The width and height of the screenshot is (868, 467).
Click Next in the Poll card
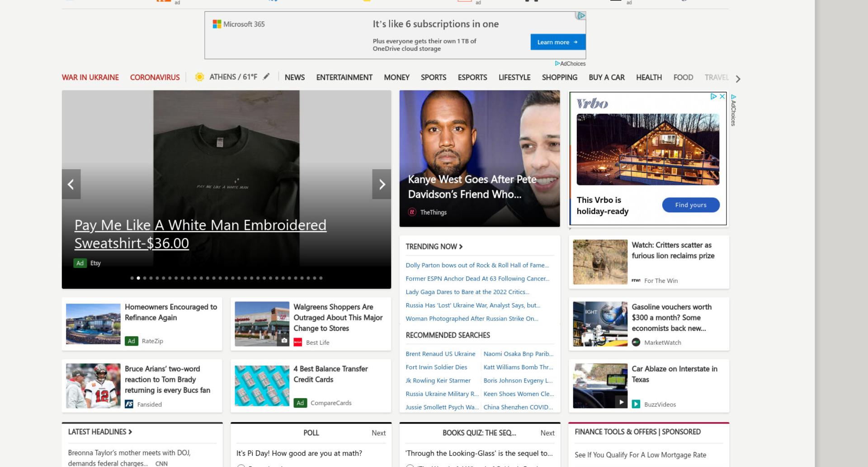[378, 433]
